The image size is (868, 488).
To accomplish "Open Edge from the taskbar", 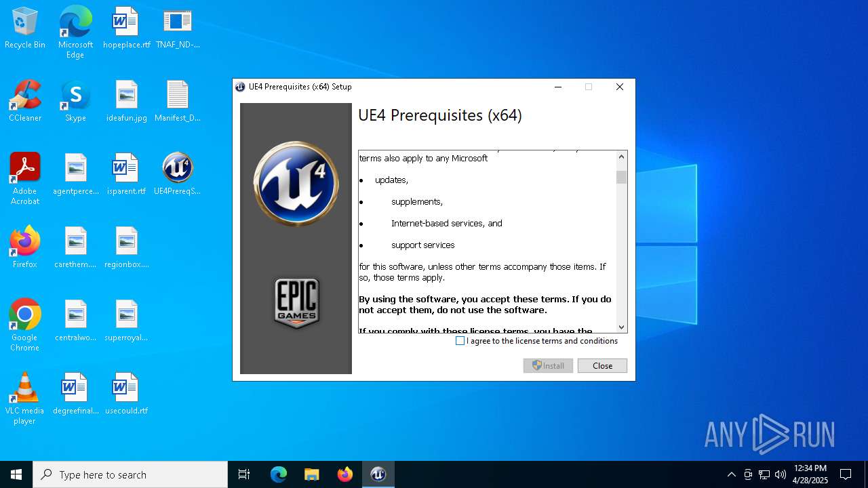I will pyautogui.click(x=279, y=474).
